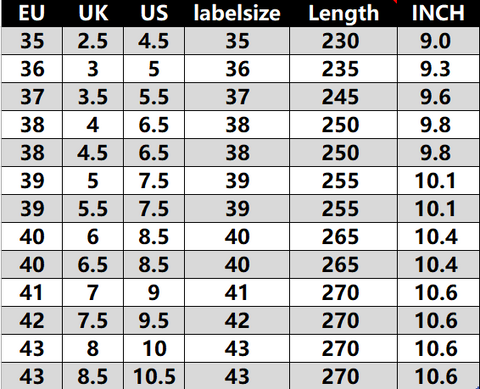
Task: Select the UK 3.5 cell
Action: pyautogui.click(x=93, y=97)
